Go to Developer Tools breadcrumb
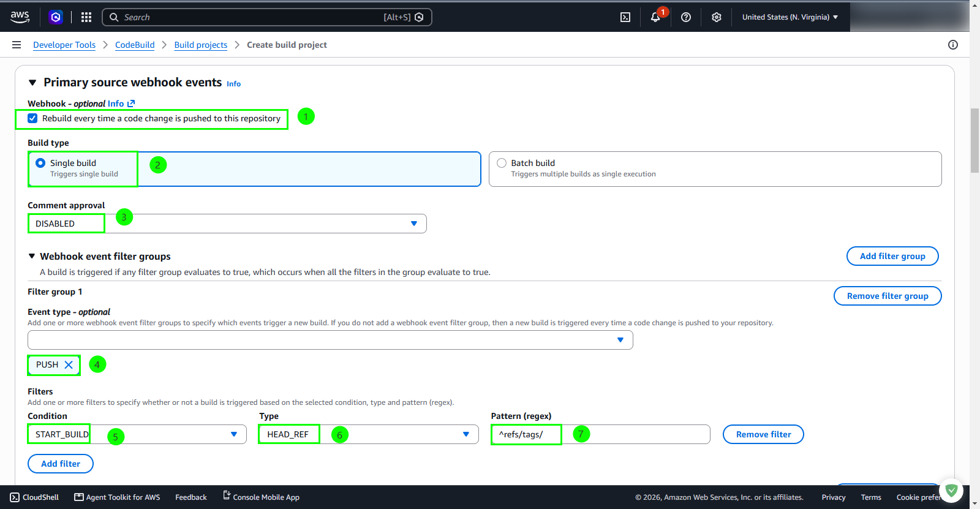The width and height of the screenshot is (980, 509). (x=64, y=45)
